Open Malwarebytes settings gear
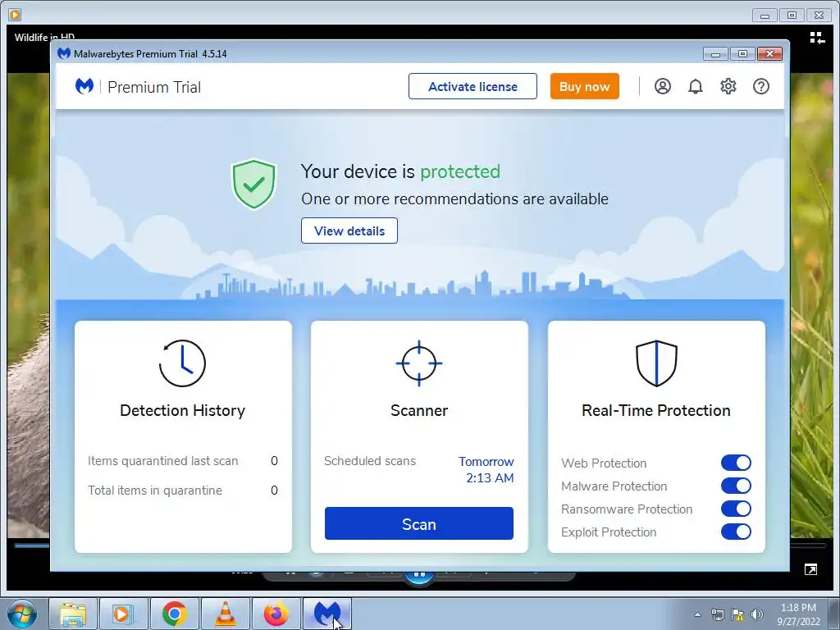The height and width of the screenshot is (630, 840). tap(728, 86)
